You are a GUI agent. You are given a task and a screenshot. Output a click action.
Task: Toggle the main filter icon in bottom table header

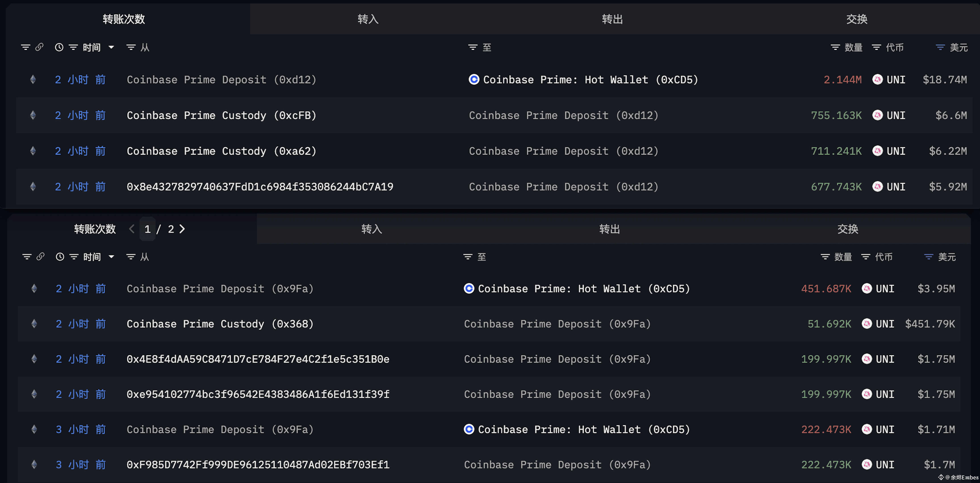[x=27, y=257]
